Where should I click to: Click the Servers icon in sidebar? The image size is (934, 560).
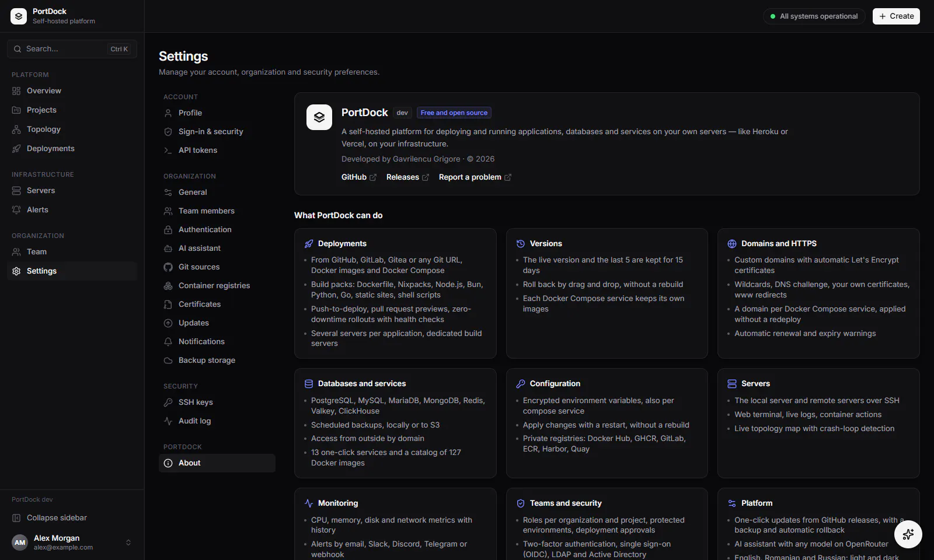[x=16, y=191]
